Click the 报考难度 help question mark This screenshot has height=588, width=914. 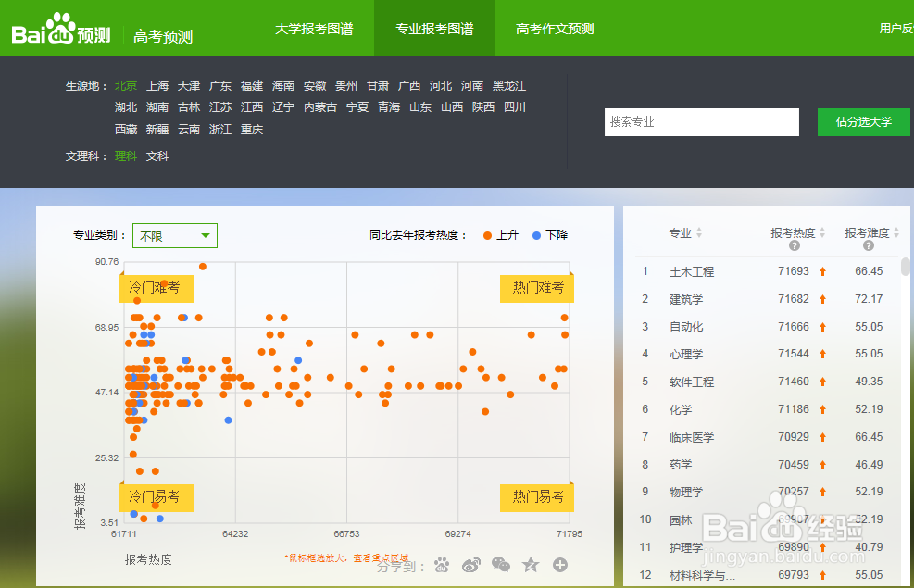click(869, 245)
